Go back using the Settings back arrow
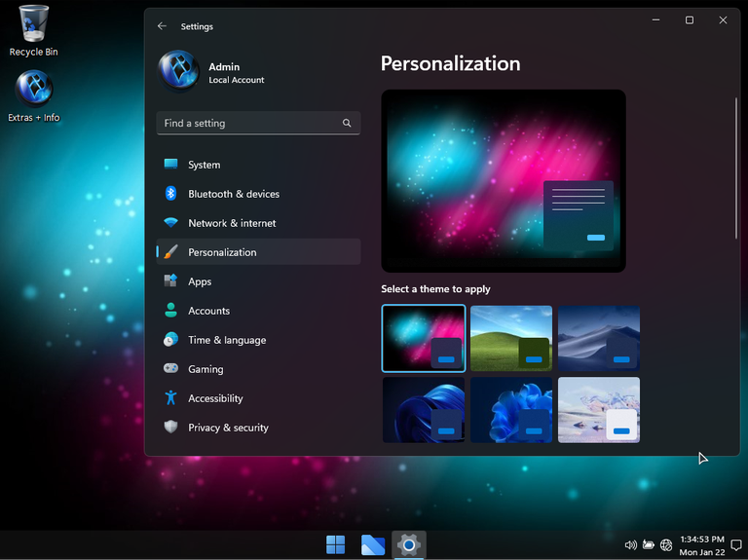Image resolution: width=748 pixels, height=560 pixels. (162, 26)
